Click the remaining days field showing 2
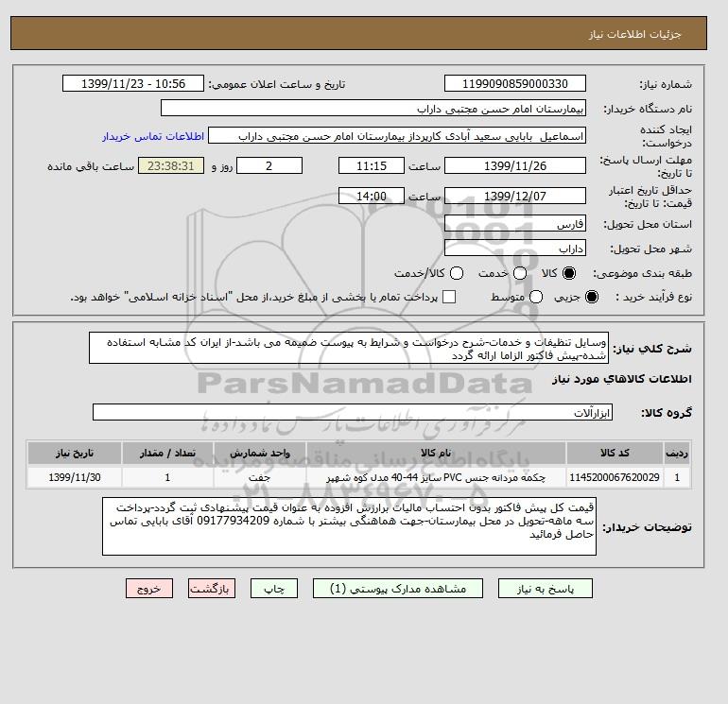Screen dimensions: 728x704 [269, 165]
